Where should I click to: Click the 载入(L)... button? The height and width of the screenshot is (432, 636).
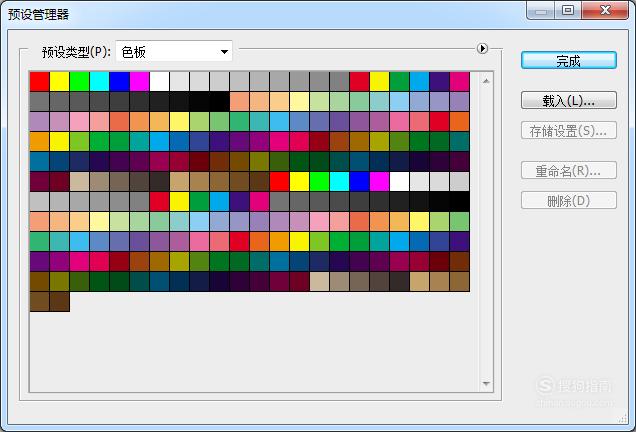pyautogui.click(x=569, y=100)
